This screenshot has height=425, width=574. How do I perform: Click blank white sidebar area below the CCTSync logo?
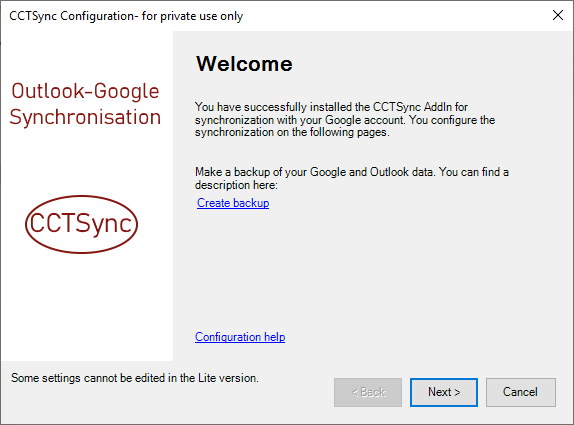[87, 307]
